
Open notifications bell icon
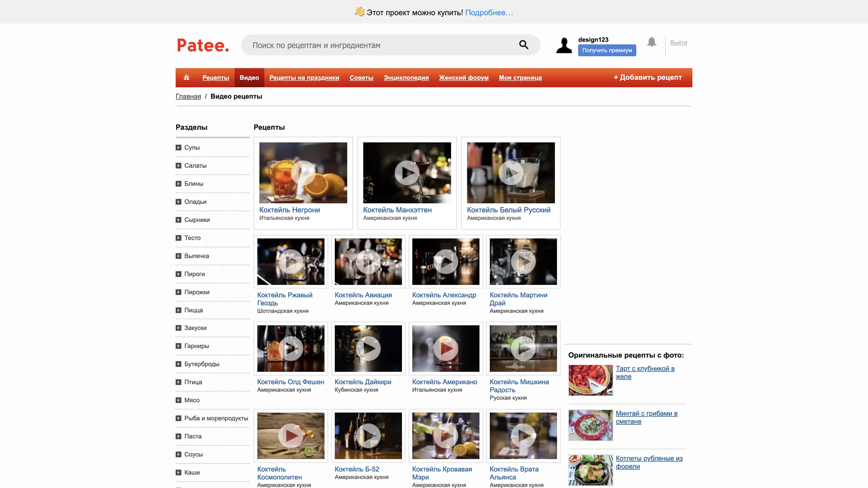652,42
